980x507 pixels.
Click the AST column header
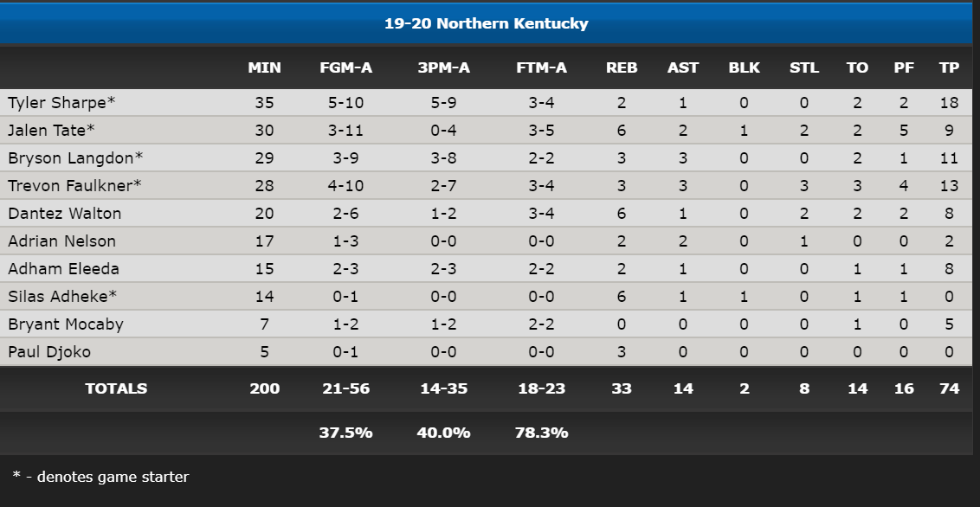[x=682, y=67]
